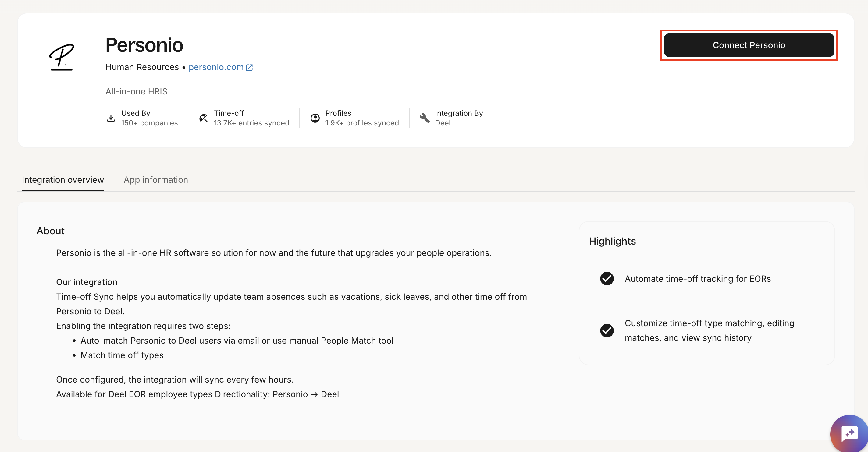
Task: Click the Personio page title
Action: pyautogui.click(x=144, y=45)
